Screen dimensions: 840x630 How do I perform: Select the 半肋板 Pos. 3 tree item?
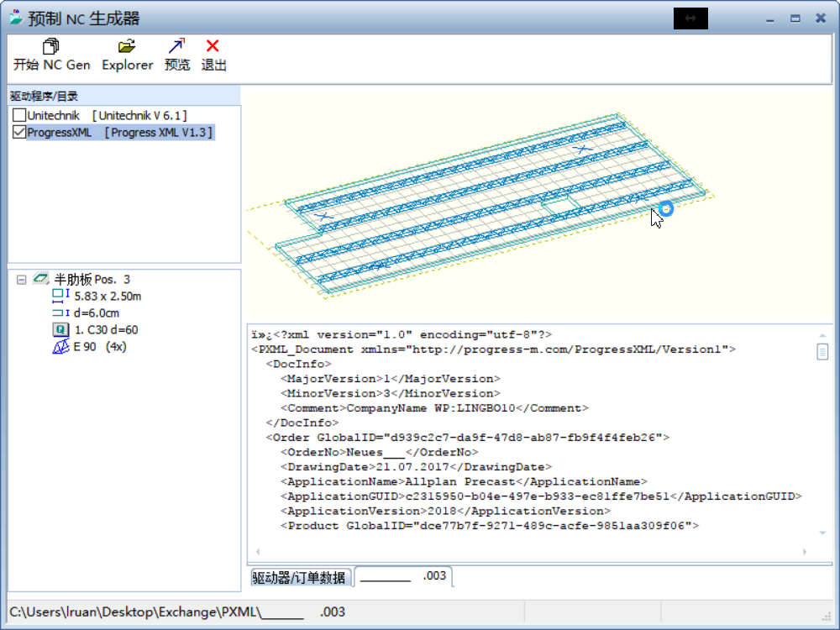(x=92, y=279)
